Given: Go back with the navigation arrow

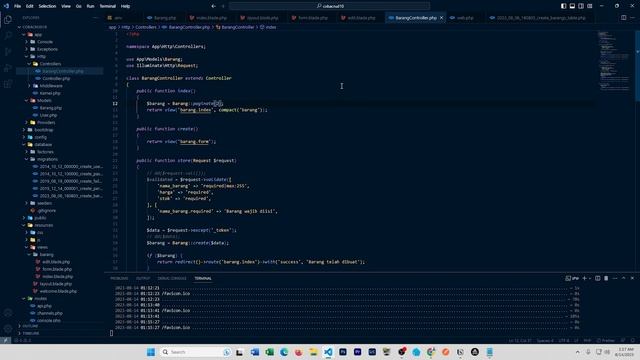Looking at the screenshot, I should tap(213, 6).
